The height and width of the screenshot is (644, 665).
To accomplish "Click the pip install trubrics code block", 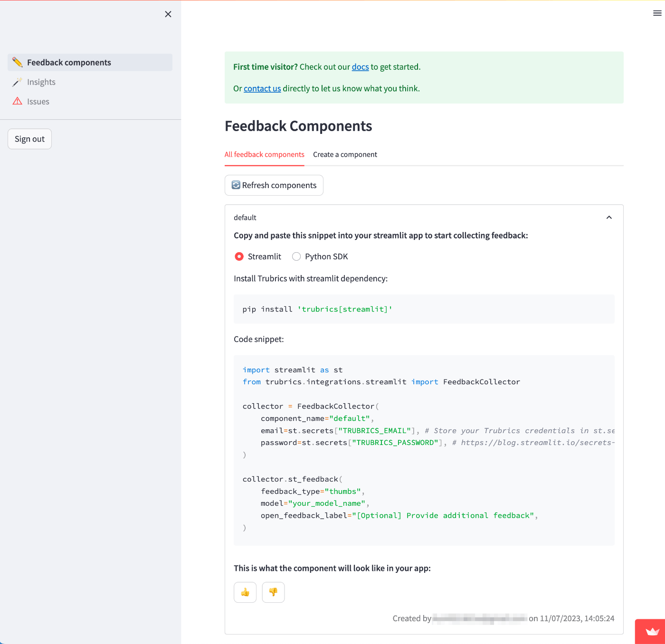I will [x=424, y=309].
